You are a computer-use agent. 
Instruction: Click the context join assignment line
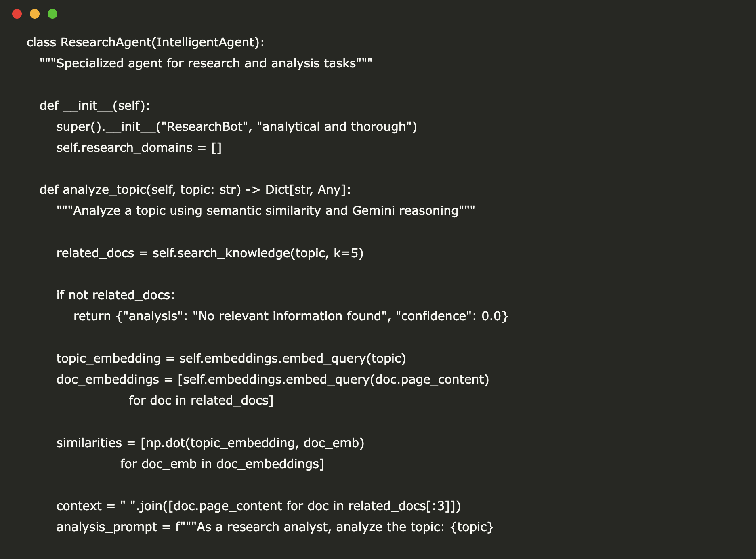tap(258, 506)
